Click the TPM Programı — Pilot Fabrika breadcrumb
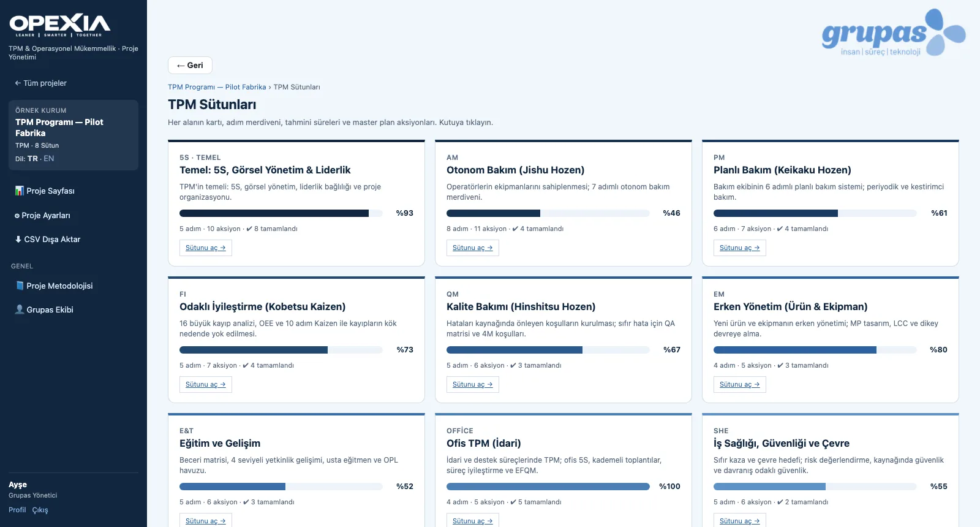This screenshot has width=980, height=527. [217, 87]
